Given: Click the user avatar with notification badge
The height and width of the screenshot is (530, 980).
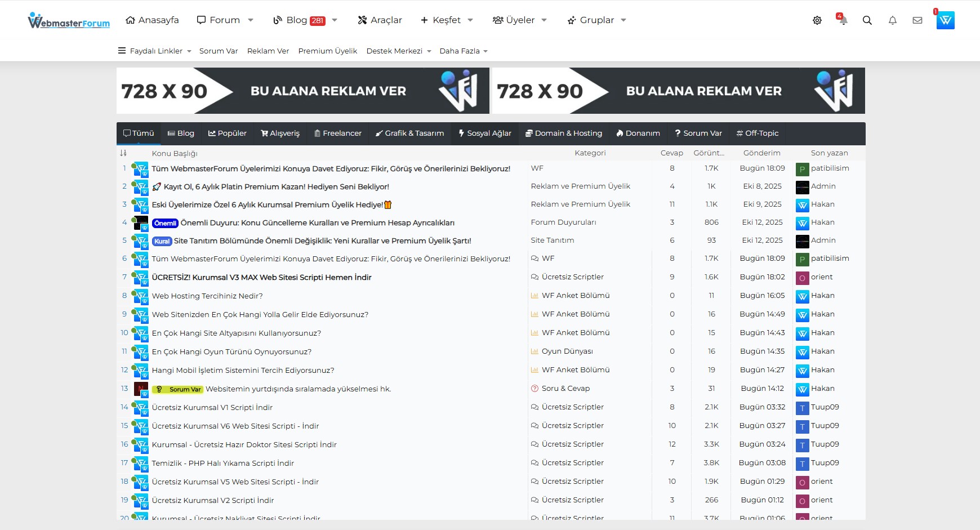Looking at the screenshot, I should tap(945, 20).
